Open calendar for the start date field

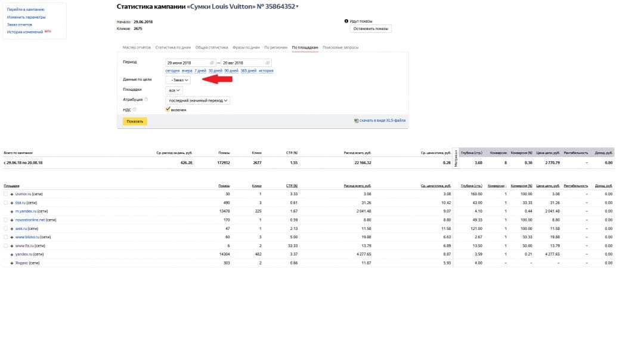click(x=212, y=63)
